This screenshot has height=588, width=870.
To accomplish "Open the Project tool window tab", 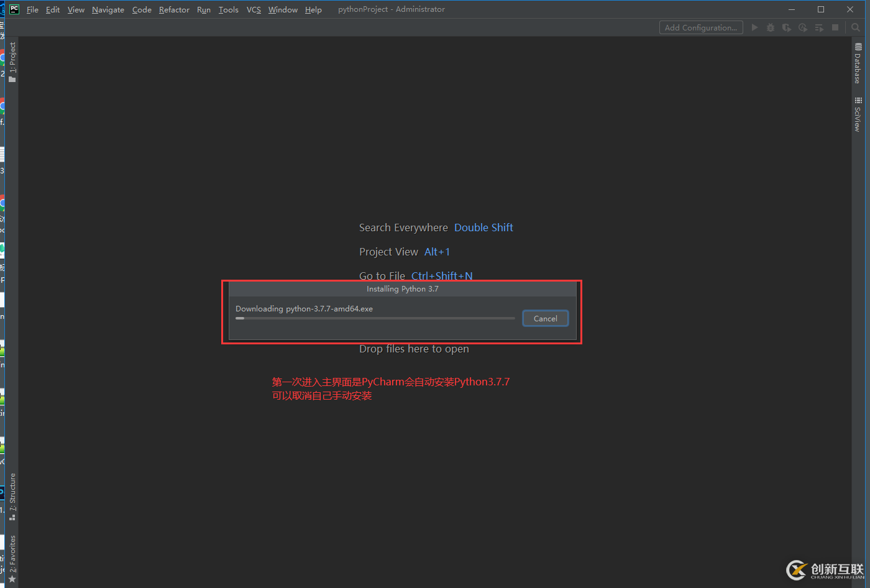I will click(x=12, y=62).
